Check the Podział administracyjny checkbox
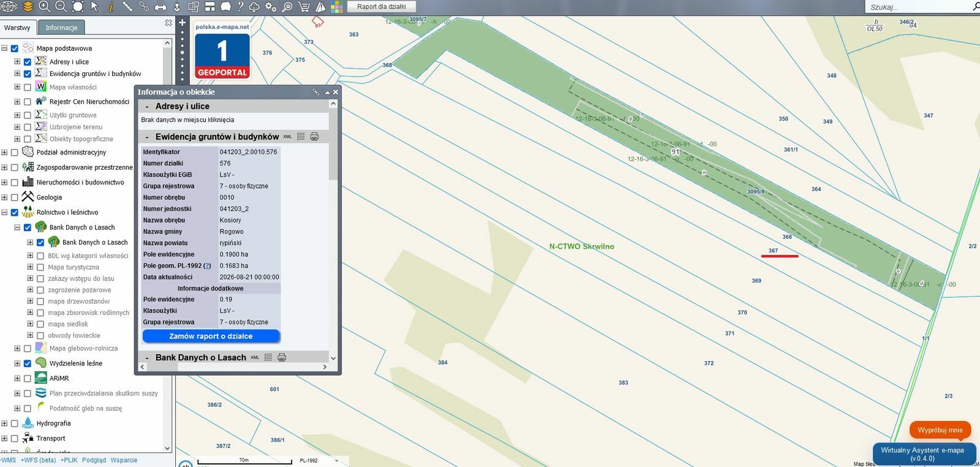Screen dimensions: 980x467 click(x=15, y=152)
